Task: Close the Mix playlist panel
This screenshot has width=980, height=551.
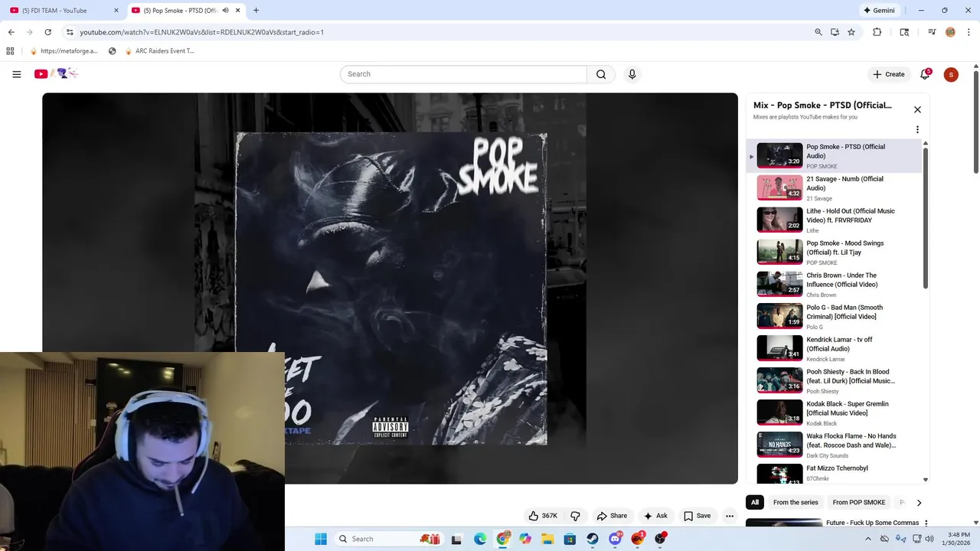Action: [917, 109]
